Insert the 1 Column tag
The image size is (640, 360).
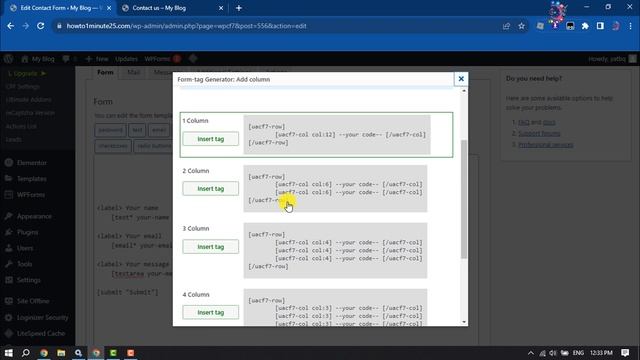click(211, 139)
